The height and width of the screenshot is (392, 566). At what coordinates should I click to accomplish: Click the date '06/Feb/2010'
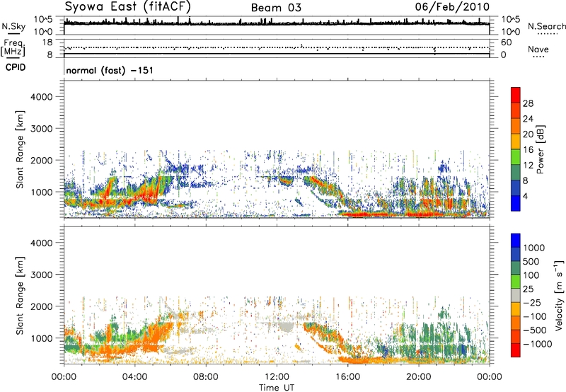tap(452, 6)
